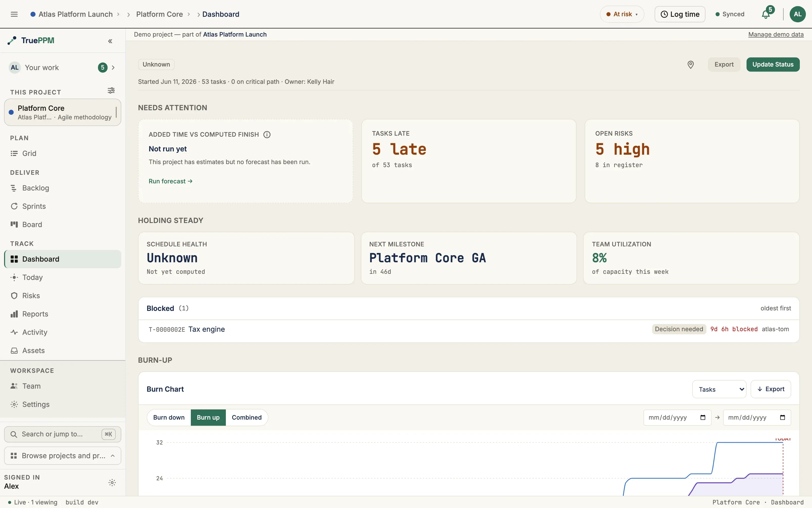This screenshot has width=812, height=508.
Task: Go to Sprints in sidebar
Action: tap(63, 206)
